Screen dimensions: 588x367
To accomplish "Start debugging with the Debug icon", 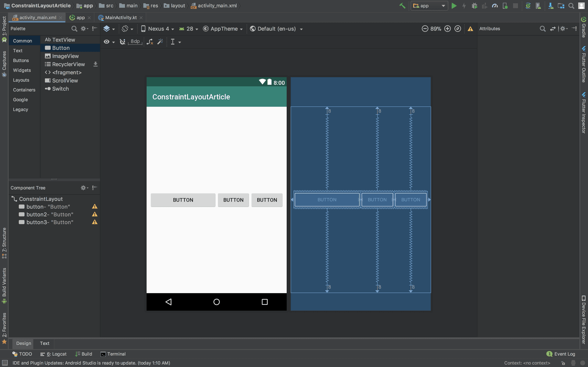I will tap(474, 6).
